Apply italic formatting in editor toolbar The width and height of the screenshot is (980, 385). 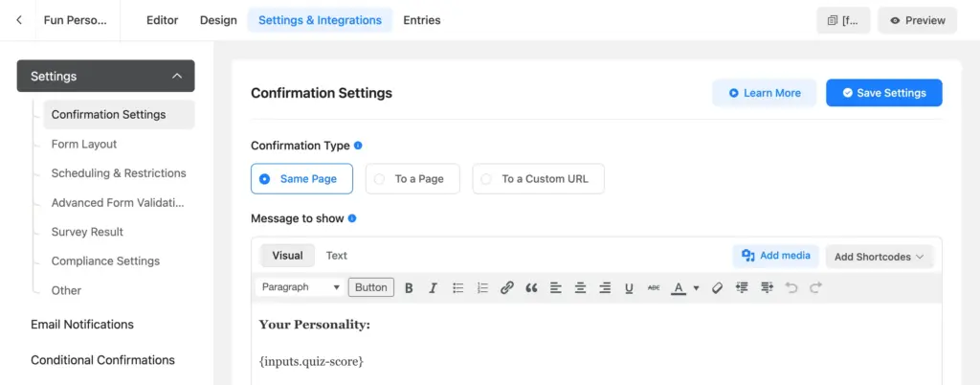[433, 287]
